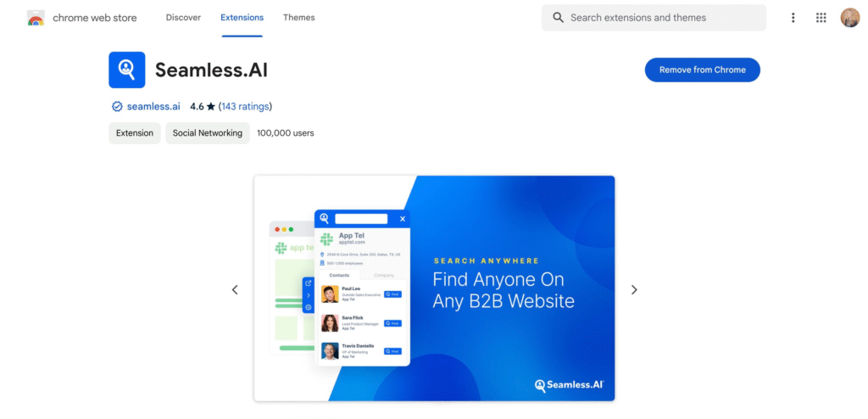Click the verified publisher badge icon
This screenshot has width=868, height=419.
tap(117, 106)
